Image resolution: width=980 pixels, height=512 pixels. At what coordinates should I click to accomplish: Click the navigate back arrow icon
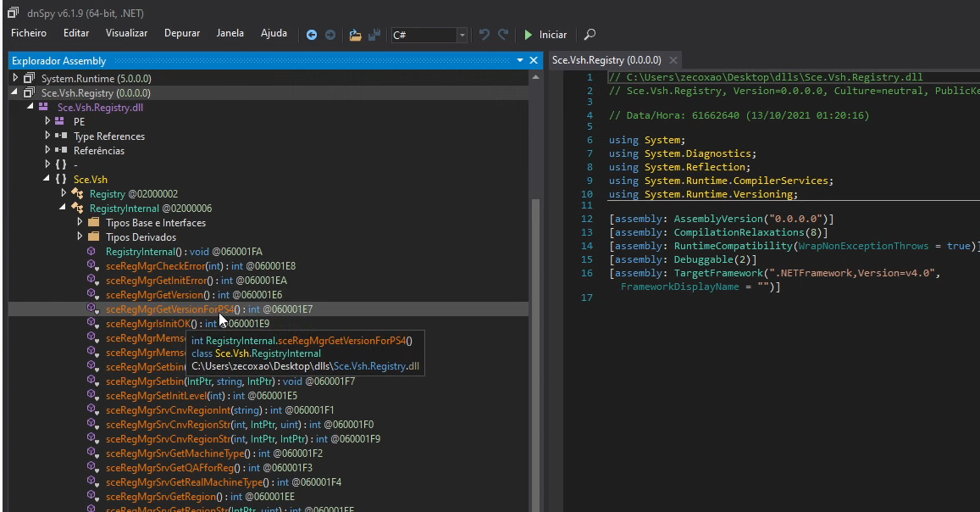(312, 35)
